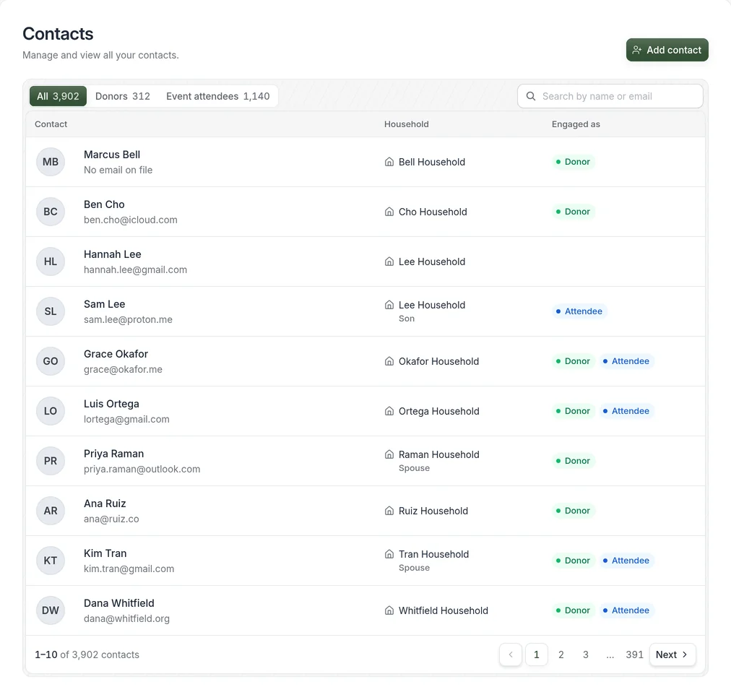This screenshot has height=700, width=731.
Task: Click the previous page chevron arrow
Action: 511,654
